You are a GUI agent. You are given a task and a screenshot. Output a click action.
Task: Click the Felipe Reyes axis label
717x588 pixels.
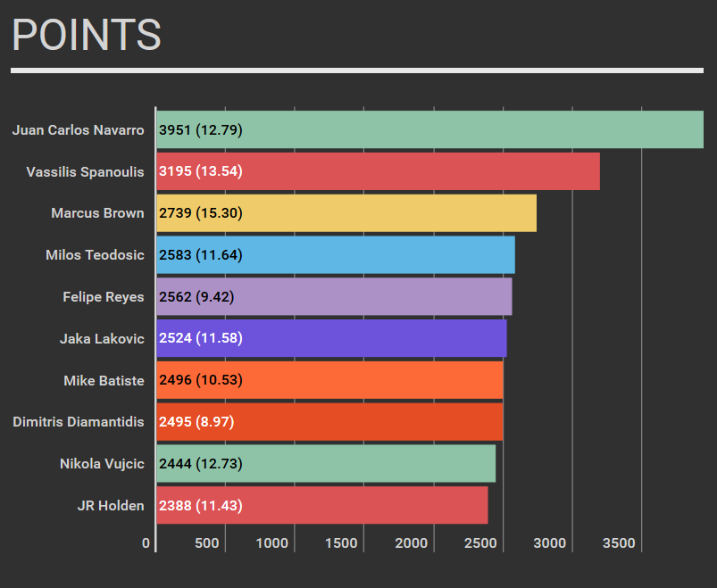click(103, 297)
